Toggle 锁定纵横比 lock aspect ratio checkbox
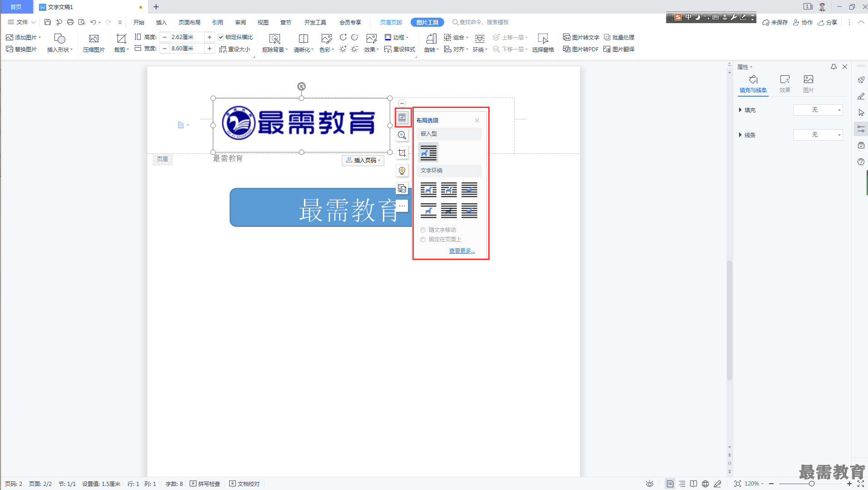868x490 pixels. (221, 37)
